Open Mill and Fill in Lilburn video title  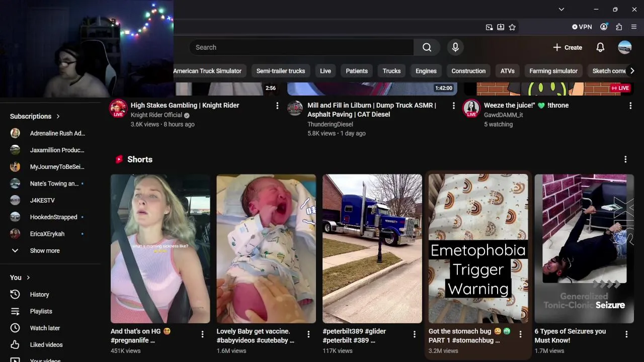[x=372, y=110]
